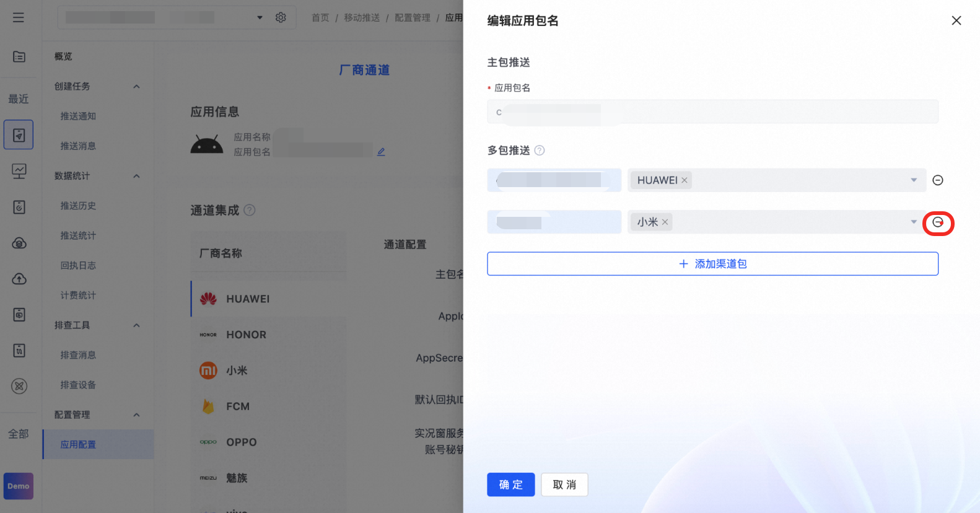Click the 厂商通道 heading tab

click(364, 70)
